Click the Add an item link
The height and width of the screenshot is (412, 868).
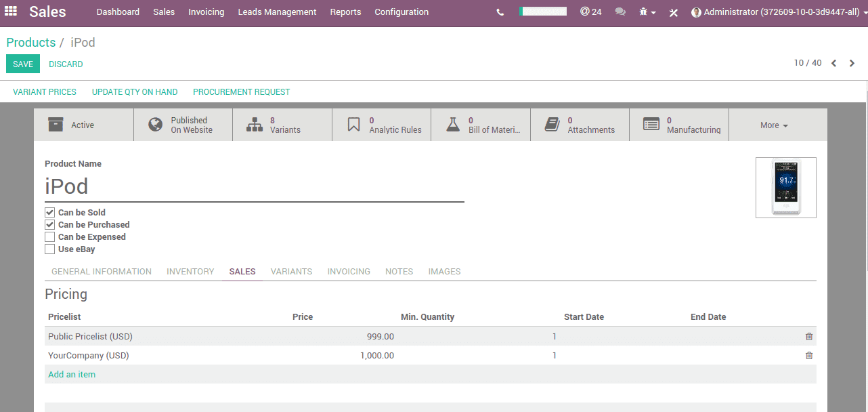click(72, 374)
